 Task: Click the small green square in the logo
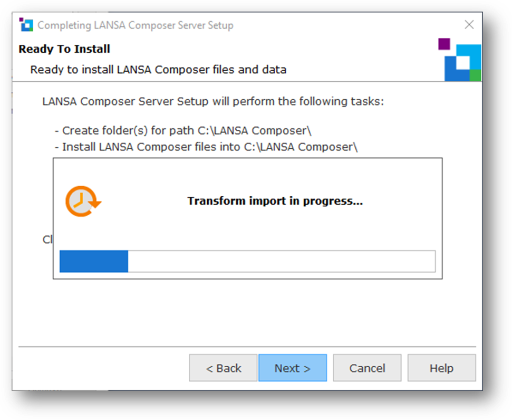[475, 75]
